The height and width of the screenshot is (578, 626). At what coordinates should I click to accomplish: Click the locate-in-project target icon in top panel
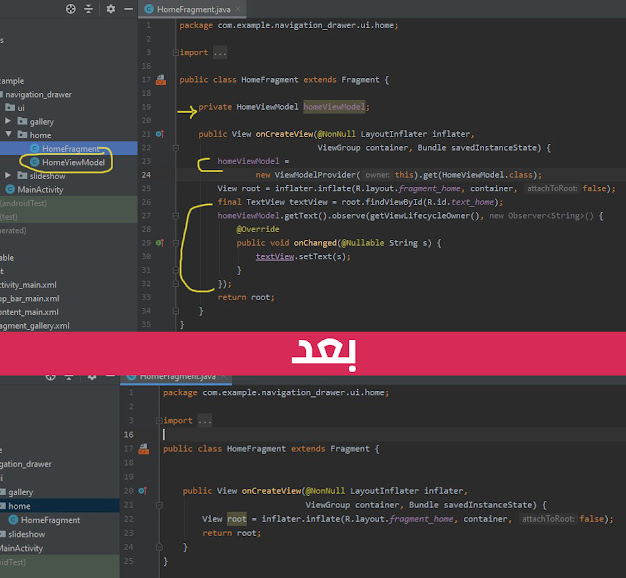point(71,9)
